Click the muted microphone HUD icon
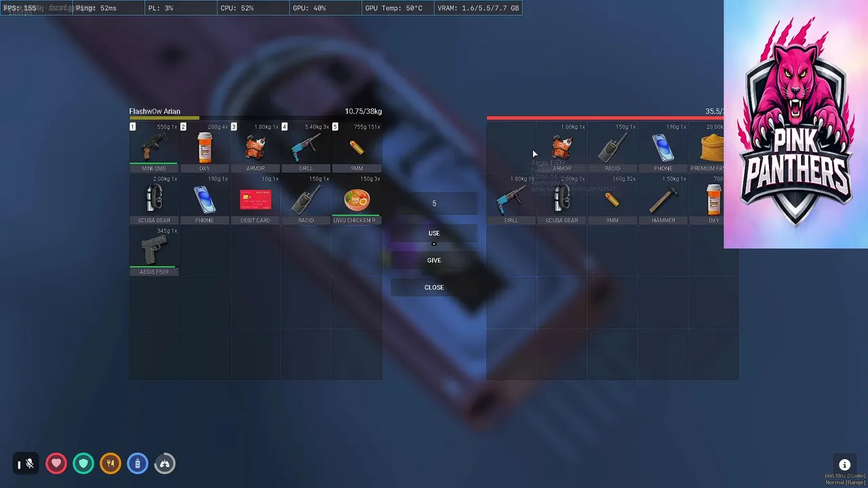The width and height of the screenshot is (868, 488). pyautogui.click(x=26, y=464)
